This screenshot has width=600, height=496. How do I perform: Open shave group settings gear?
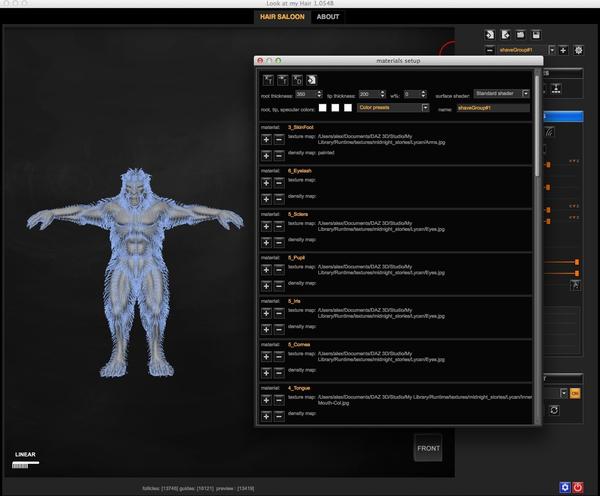578,50
